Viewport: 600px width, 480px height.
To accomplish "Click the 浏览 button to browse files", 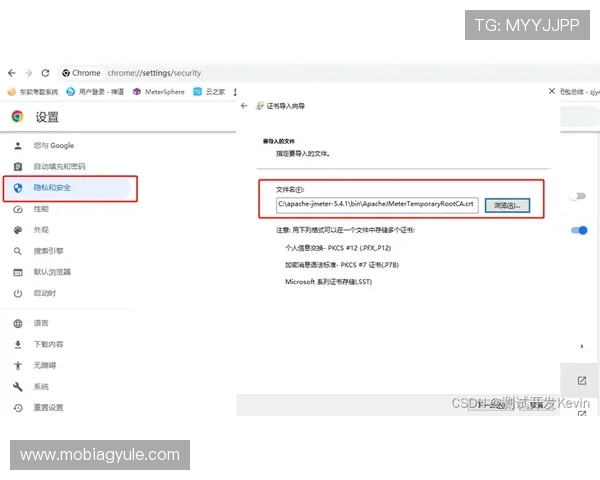I will 507,205.
